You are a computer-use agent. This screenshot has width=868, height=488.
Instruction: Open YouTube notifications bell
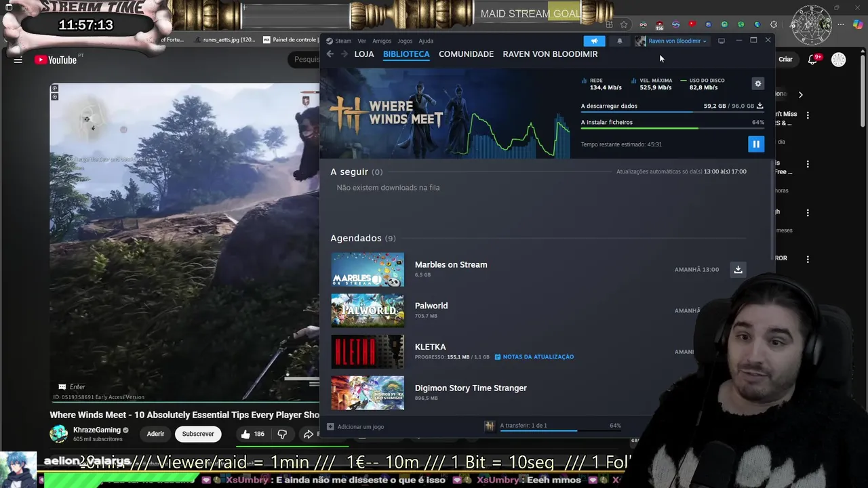pos(812,60)
